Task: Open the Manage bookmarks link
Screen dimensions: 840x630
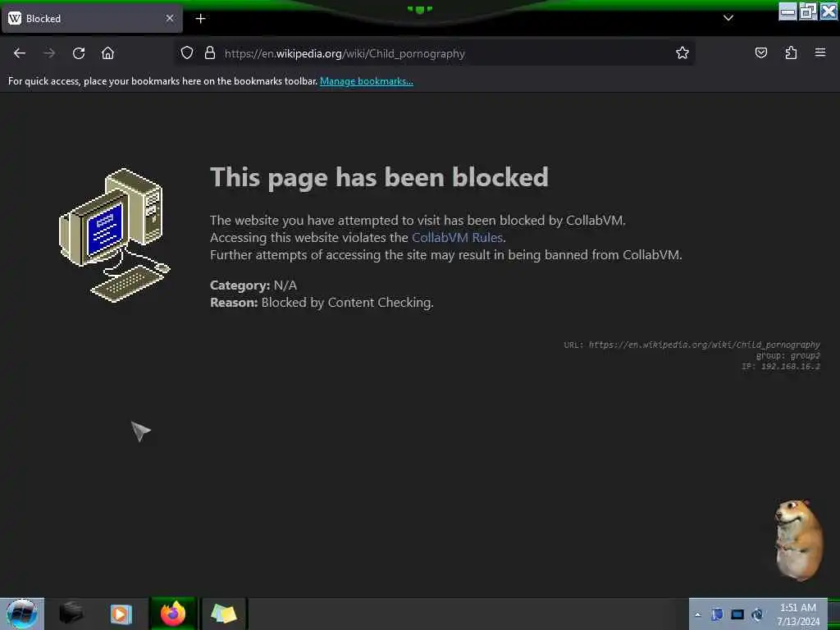Action: pos(367,81)
